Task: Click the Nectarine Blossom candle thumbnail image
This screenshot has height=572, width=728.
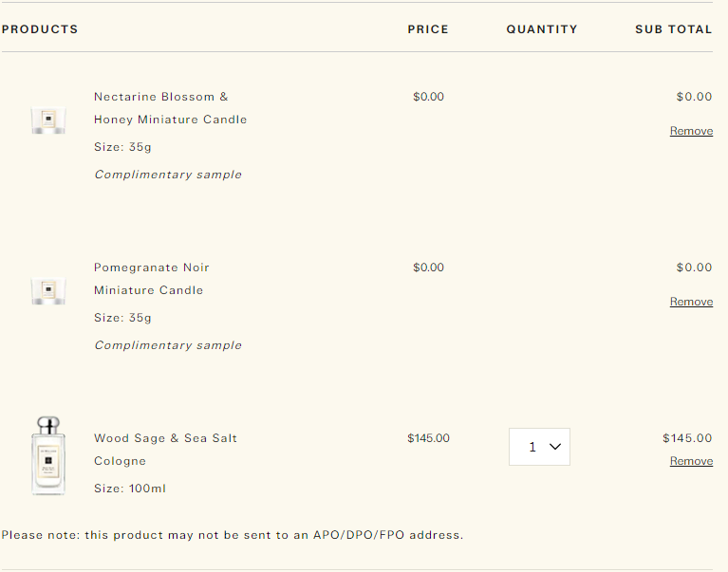Action: [47, 120]
